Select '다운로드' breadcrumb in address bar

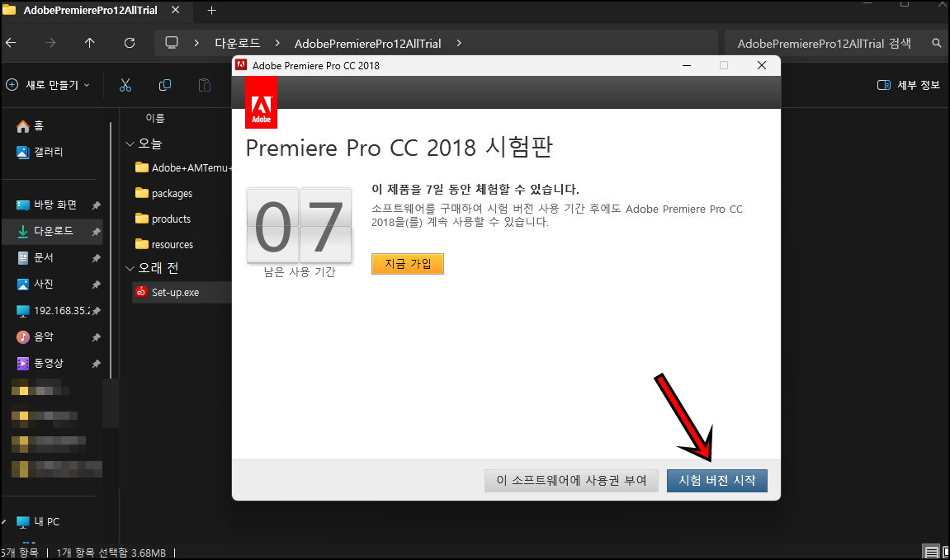click(238, 43)
